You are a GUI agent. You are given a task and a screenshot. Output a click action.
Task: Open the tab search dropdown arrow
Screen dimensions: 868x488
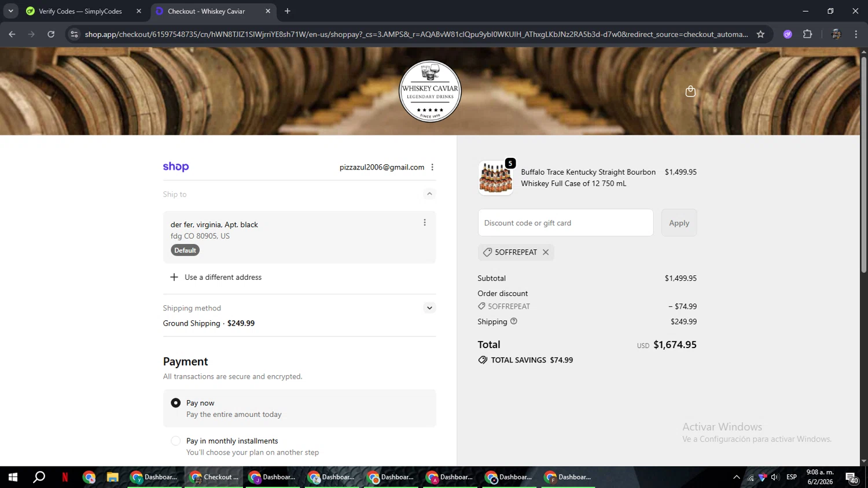10,11
